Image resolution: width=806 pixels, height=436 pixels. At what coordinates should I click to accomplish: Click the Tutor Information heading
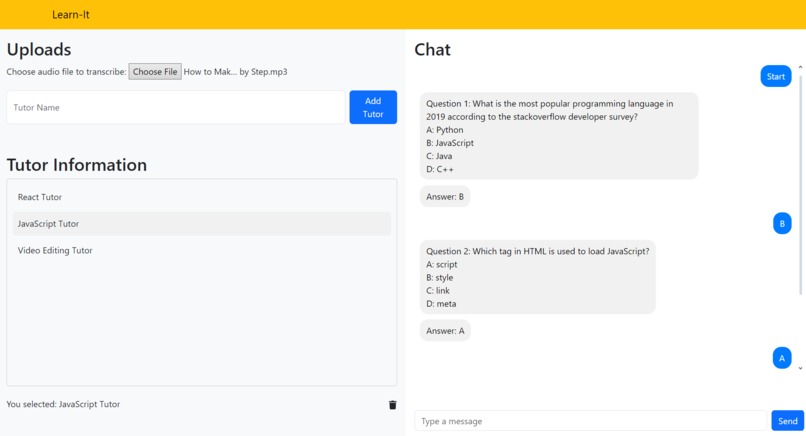pyautogui.click(x=77, y=165)
